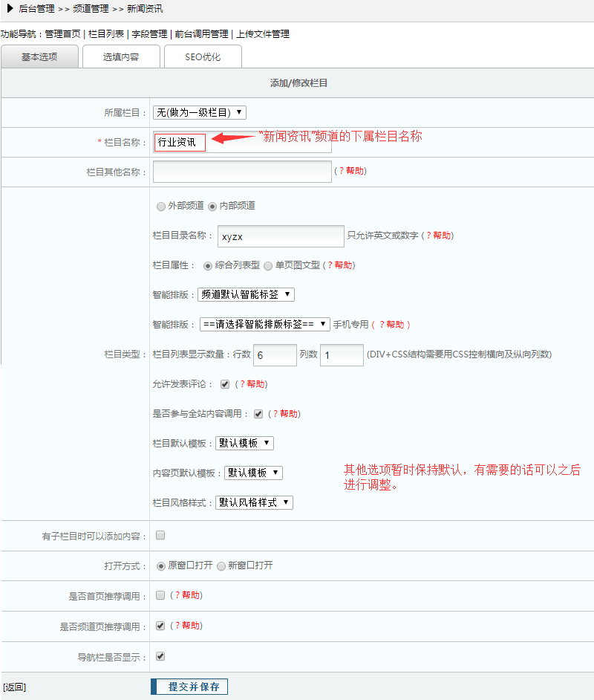This screenshot has height=700, width=594.
Task: Toggle the 允许发表评论 checkbox
Action: coord(225,384)
